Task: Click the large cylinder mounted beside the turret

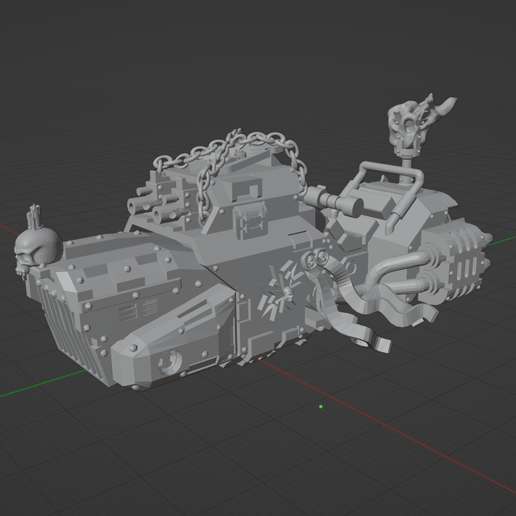Action: (x=333, y=201)
